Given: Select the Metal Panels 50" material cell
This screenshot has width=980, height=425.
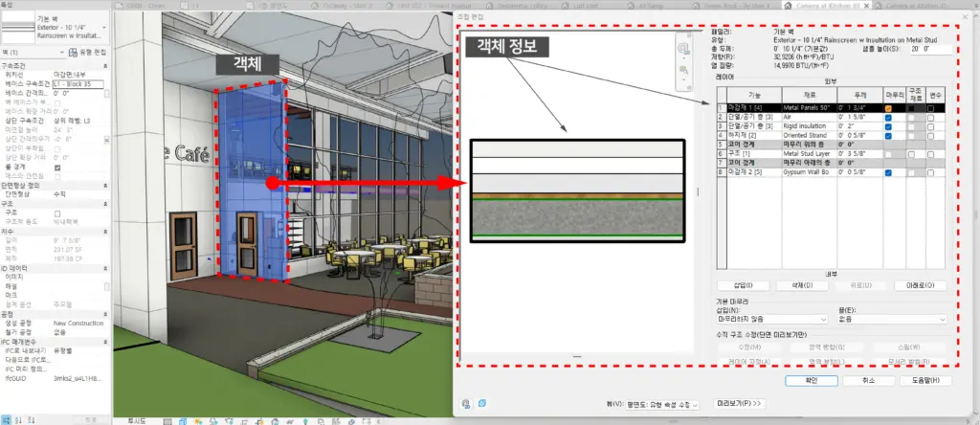Looking at the screenshot, I should coord(808,108).
